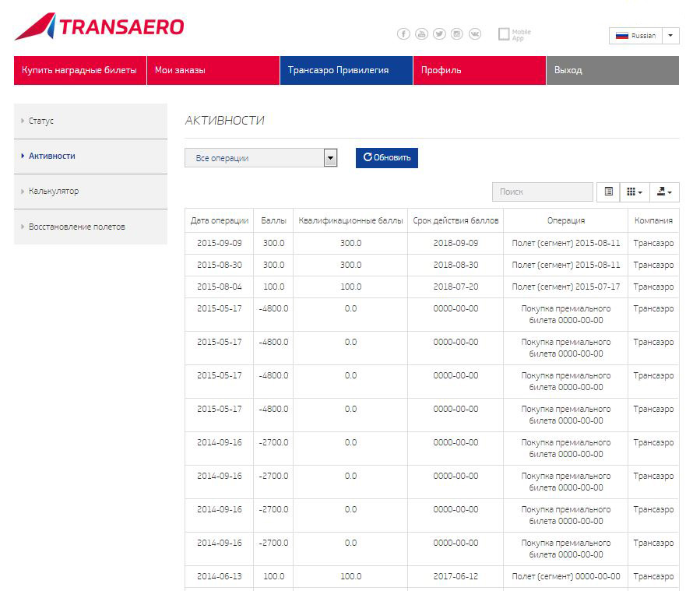Click expiry cell 2018-07-20

click(x=456, y=287)
